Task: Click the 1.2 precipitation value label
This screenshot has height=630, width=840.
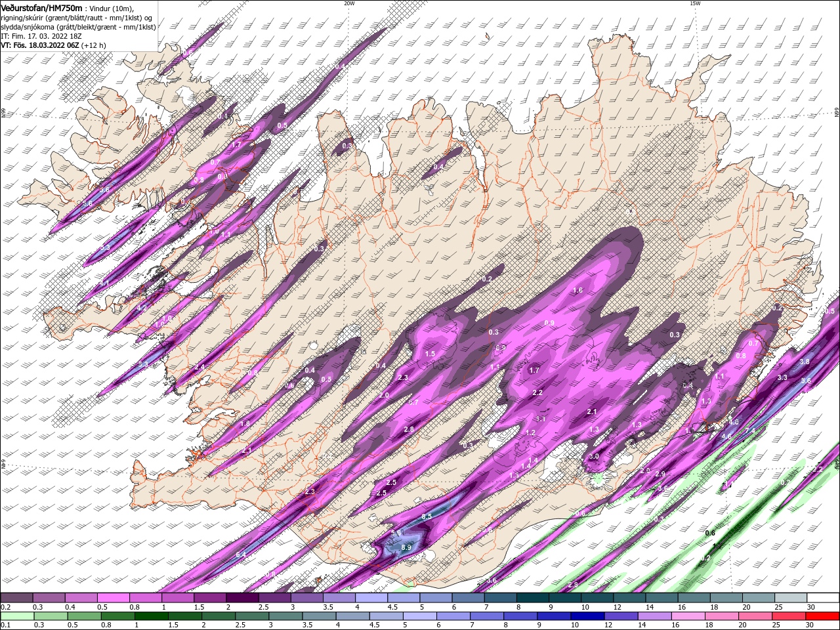Action: (531, 433)
